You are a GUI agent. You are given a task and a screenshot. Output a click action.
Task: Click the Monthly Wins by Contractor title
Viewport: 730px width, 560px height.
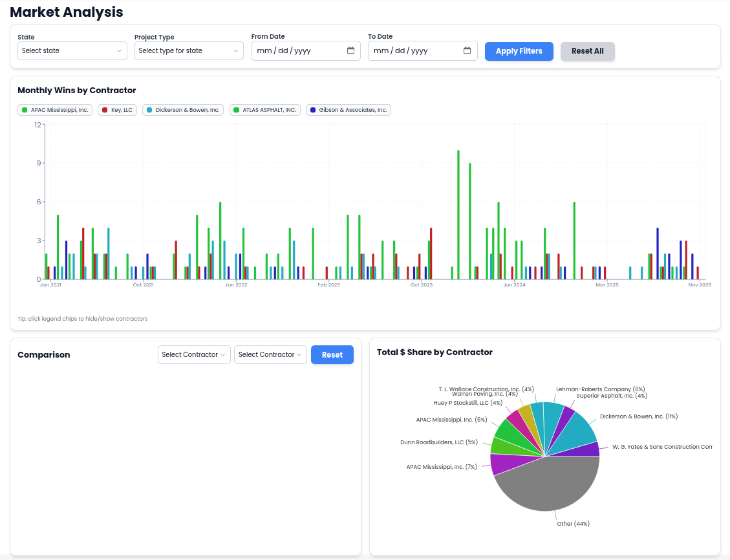(77, 91)
